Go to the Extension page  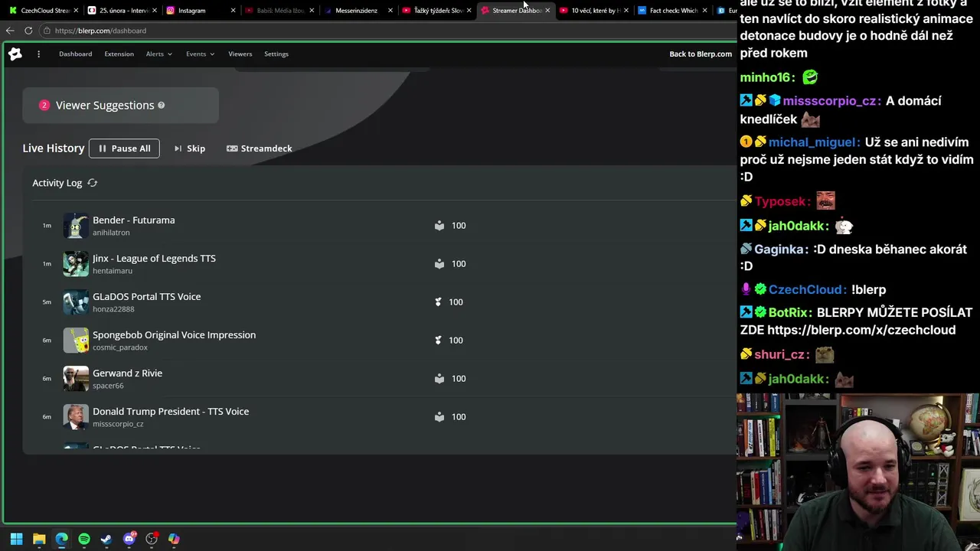pos(119,54)
